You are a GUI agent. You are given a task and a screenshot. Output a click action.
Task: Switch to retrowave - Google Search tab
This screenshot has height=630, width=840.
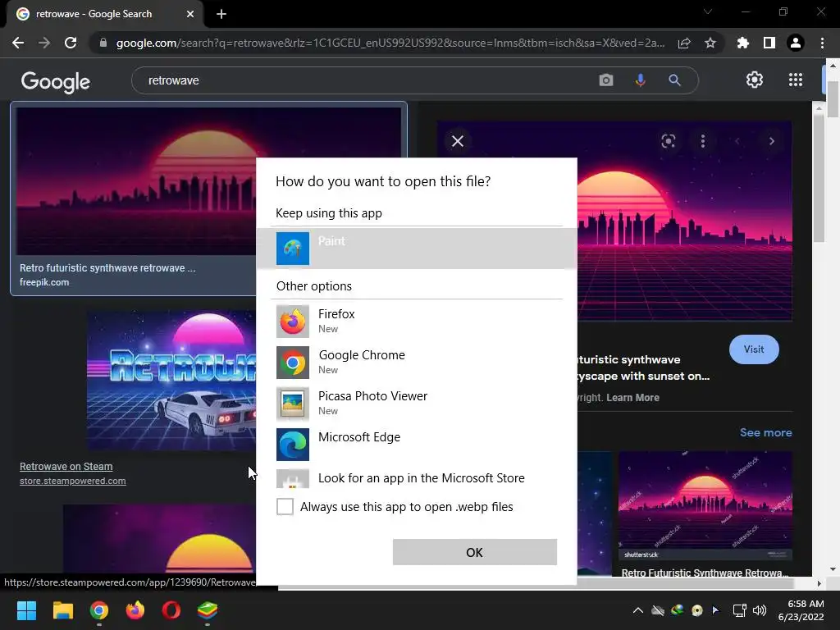pos(102,14)
